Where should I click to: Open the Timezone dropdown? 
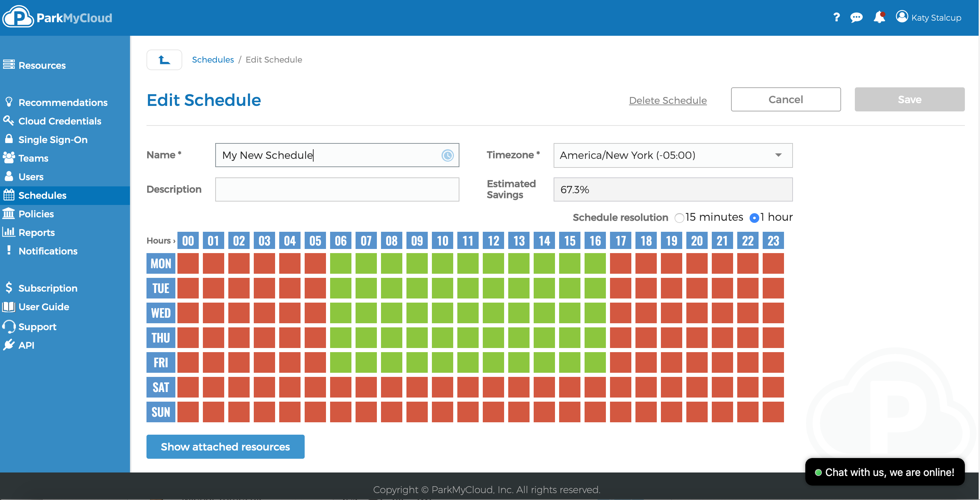(x=673, y=155)
